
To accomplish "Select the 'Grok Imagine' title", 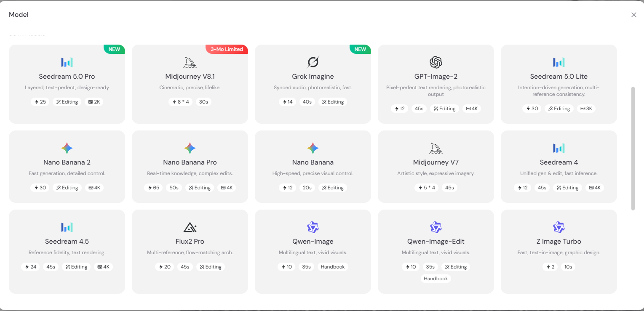I will click(x=313, y=77).
